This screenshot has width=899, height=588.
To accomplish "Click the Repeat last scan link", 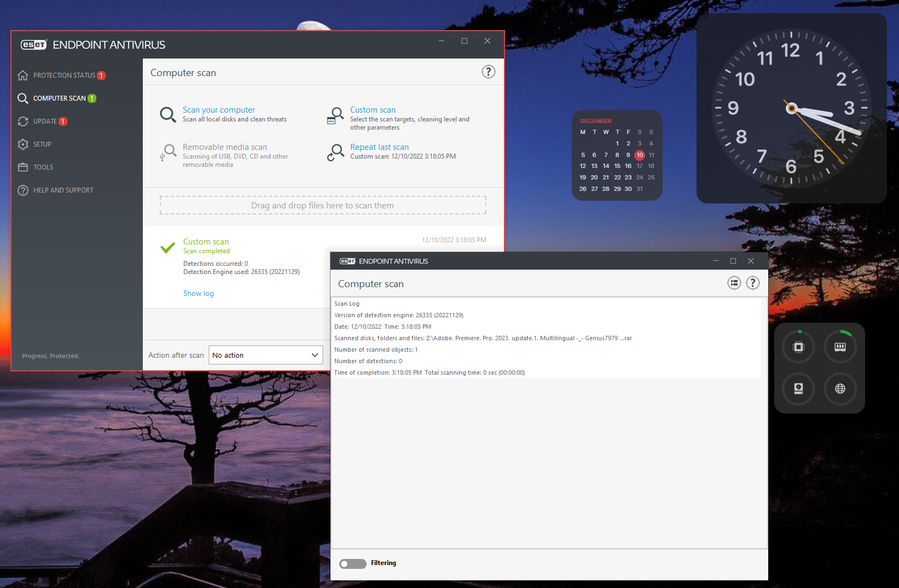I will tap(379, 147).
